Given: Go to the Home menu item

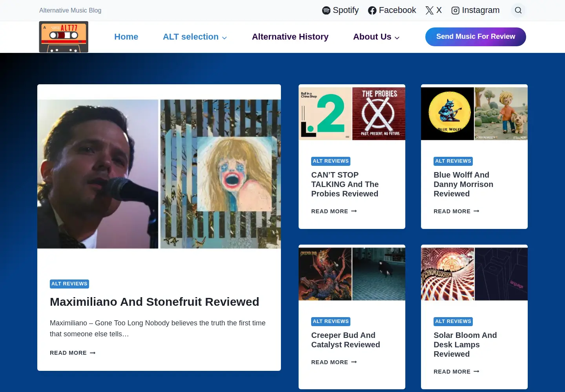Looking at the screenshot, I should pyautogui.click(x=126, y=37).
